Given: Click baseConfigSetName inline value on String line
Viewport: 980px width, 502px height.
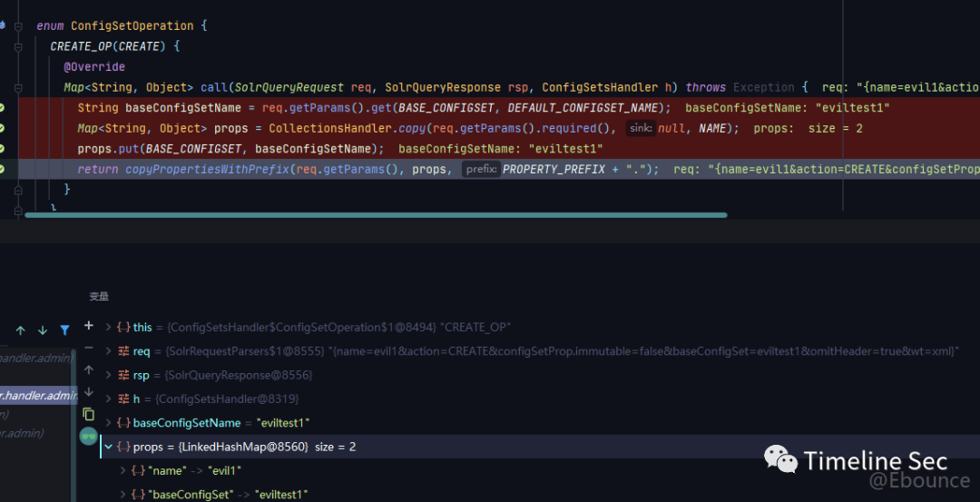Looking at the screenshot, I should [x=788, y=107].
